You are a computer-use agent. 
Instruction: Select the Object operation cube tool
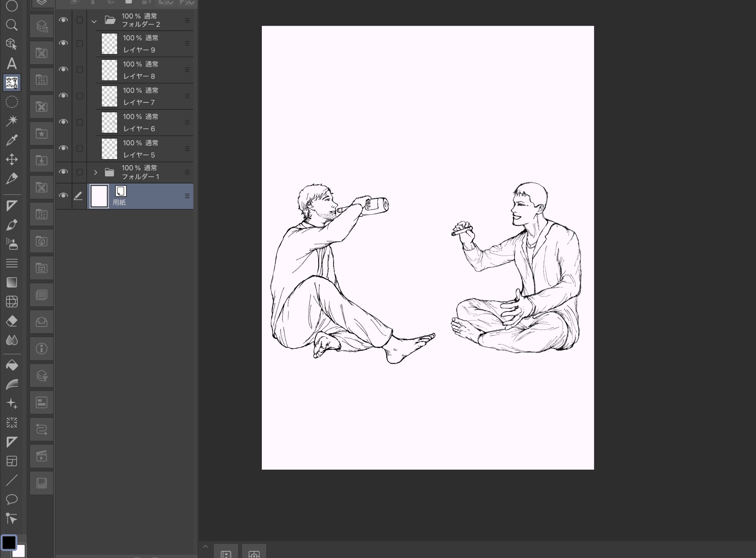point(12,44)
